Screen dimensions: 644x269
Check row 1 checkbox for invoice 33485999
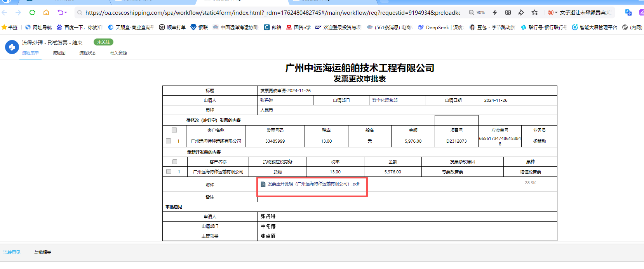[169, 141]
